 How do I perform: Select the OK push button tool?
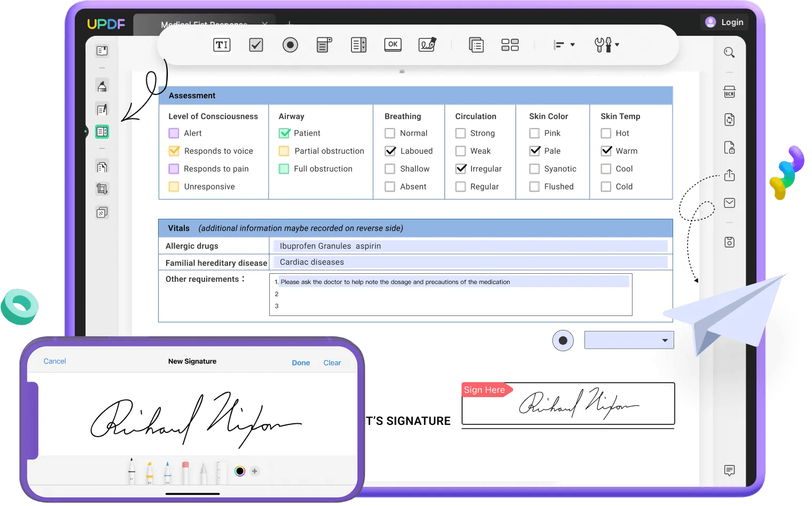pyautogui.click(x=393, y=45)
